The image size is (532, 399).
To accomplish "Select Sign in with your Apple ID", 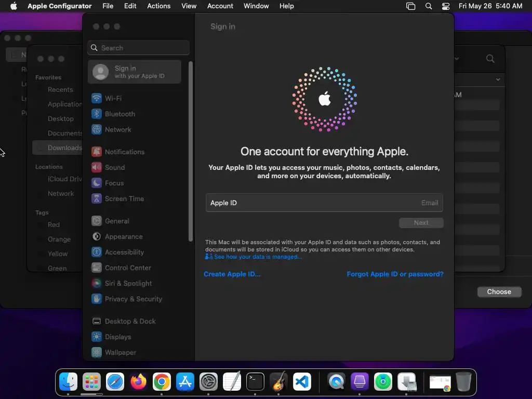I will pyautogui.click(x=135, y=72).
